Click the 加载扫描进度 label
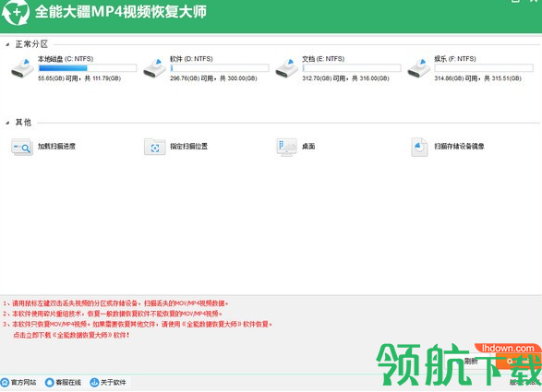 tap(56, 147)
